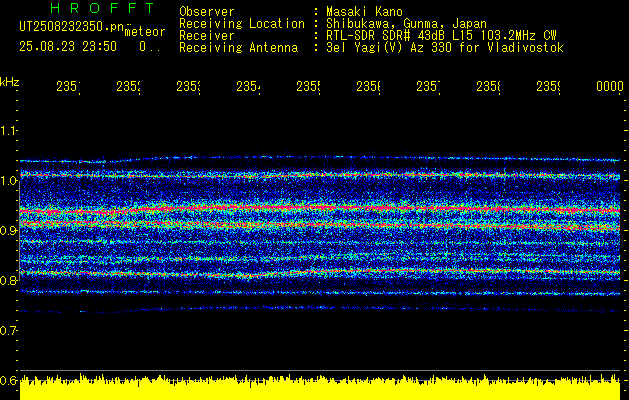629x400 pixels.
Task: Click the 2356 time axis label
Action: coord(369,86)
